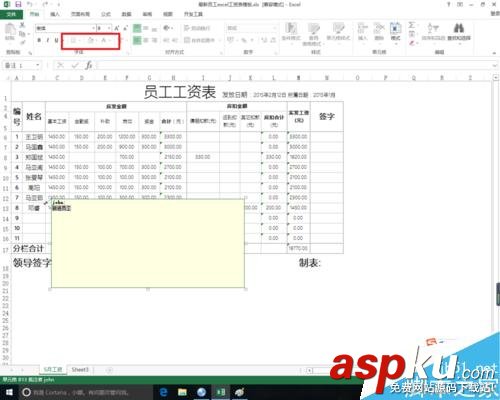The image size is (500, 400).
Task: Activate the Format Painter brush
Action: 22,42
